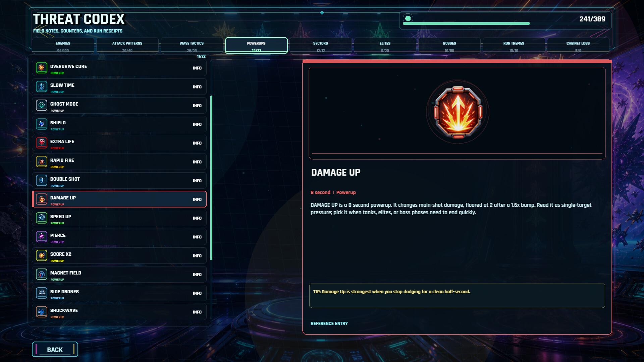
Task: Click the Overdrive Core powerup icon
Action: pos(41,68)
